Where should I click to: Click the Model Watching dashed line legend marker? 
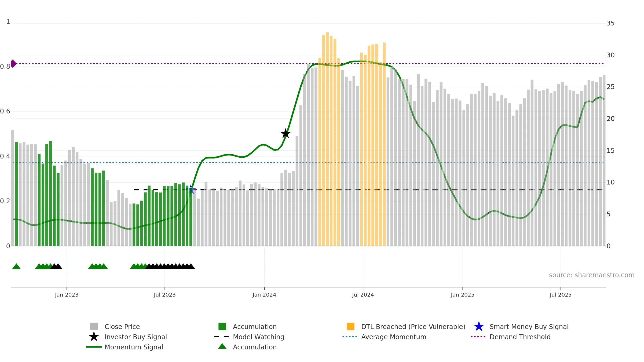pos(222,337)
